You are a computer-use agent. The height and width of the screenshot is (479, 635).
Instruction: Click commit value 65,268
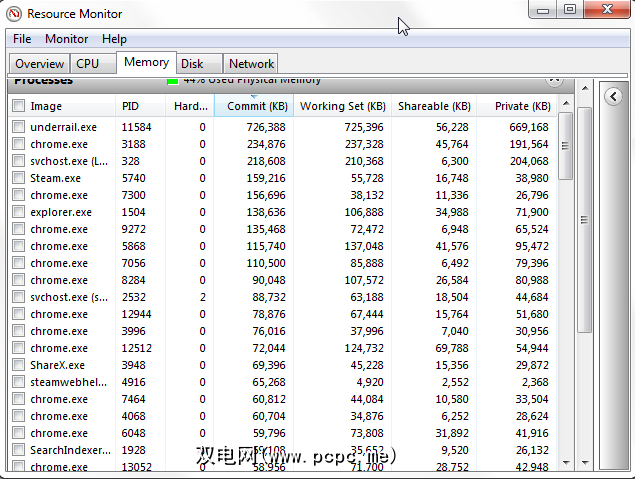(269, 382)
